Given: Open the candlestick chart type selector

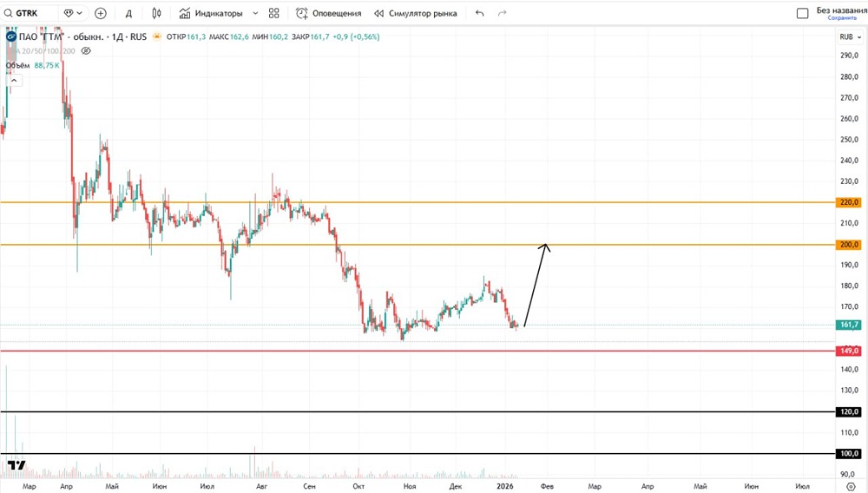Looking at the screenshot, I should point(156,13).
